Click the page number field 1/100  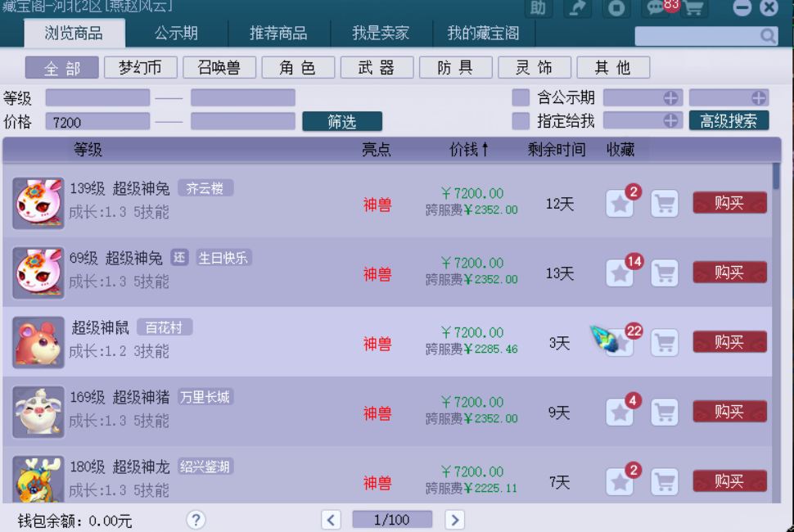coord(392,520)
